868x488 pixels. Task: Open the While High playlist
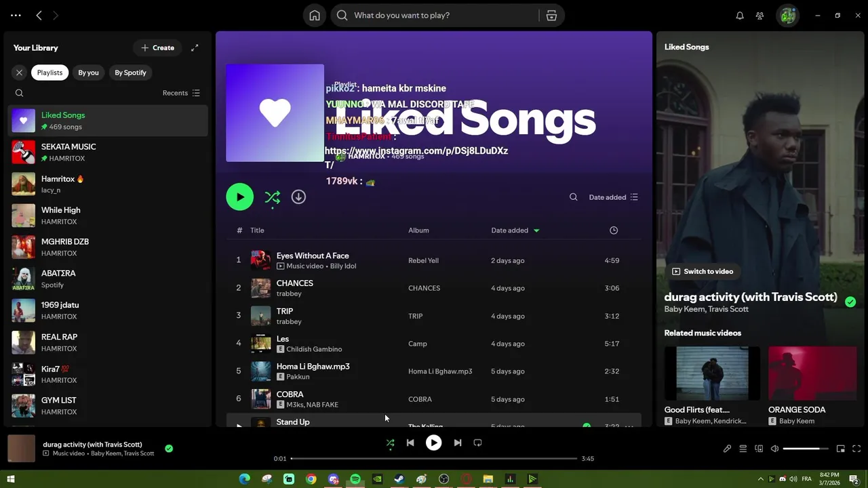pos(108,216)
